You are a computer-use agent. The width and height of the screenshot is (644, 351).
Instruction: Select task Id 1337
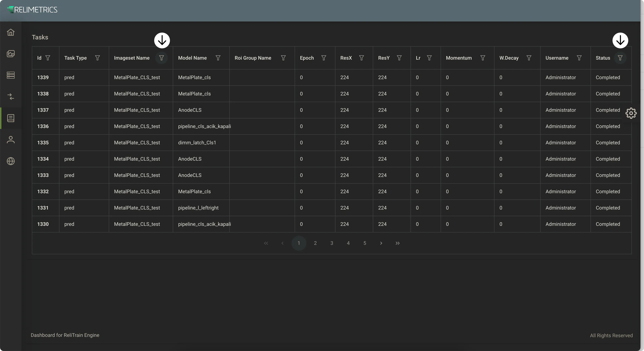tap(43, 110)
